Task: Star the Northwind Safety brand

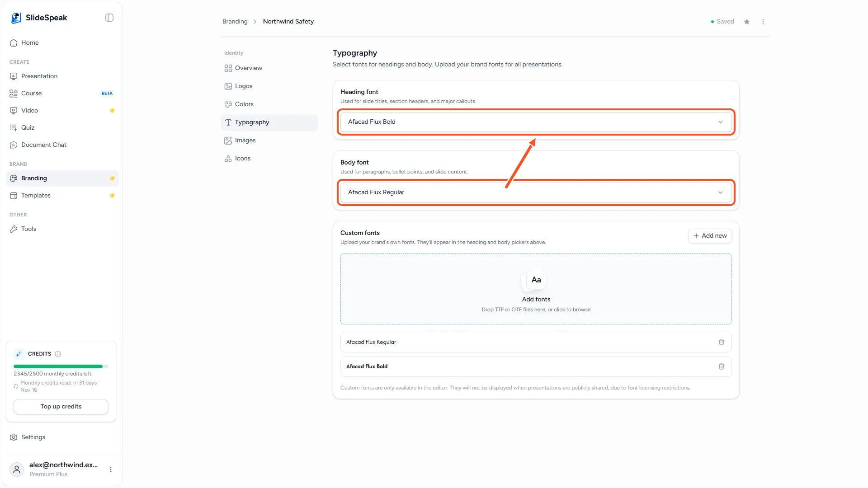Action: click(747, 22)
